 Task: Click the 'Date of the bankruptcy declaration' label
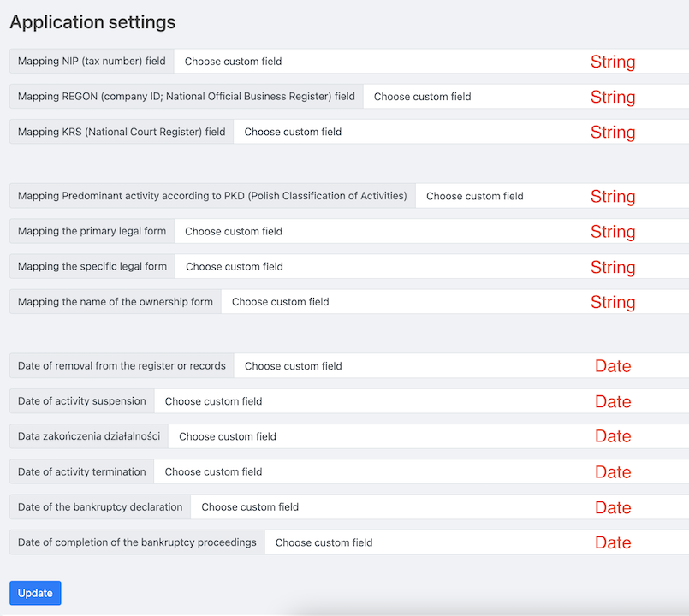coord(100,506)
